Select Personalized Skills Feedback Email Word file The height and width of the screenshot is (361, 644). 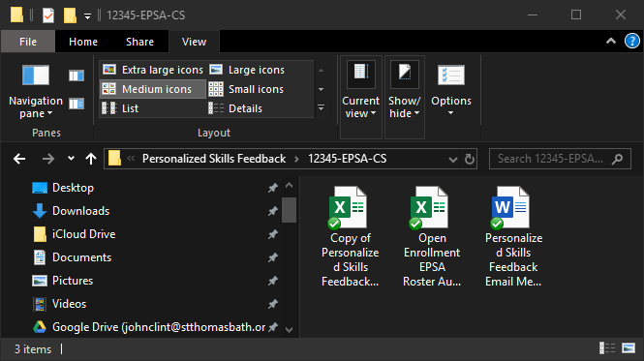[x=513, y=236]
